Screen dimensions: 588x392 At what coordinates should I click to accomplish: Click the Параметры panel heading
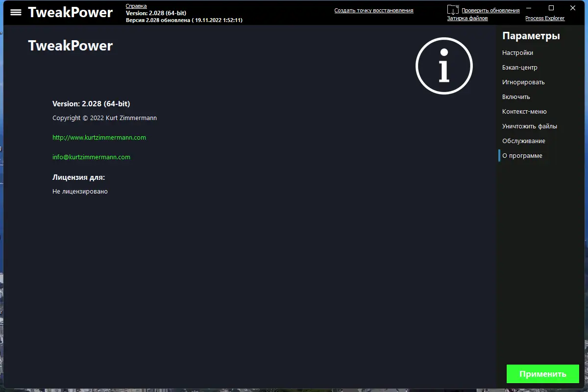click(531, 36)
